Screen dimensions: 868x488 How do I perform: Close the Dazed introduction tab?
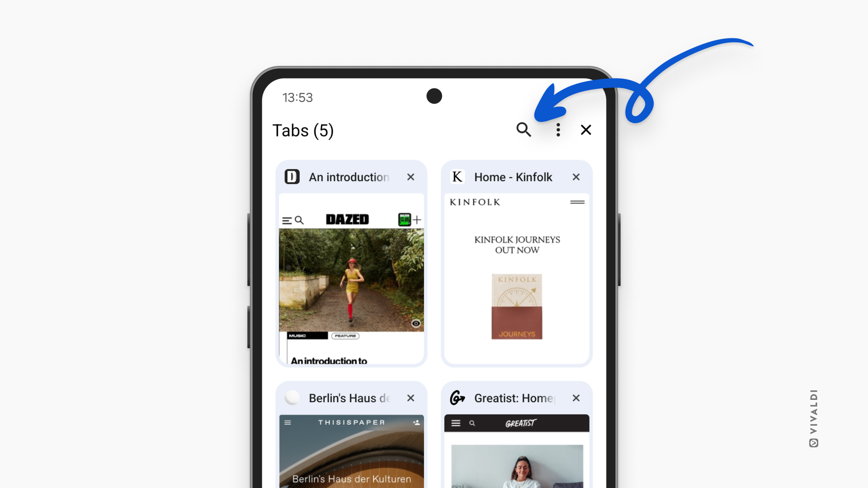(410, 177)
